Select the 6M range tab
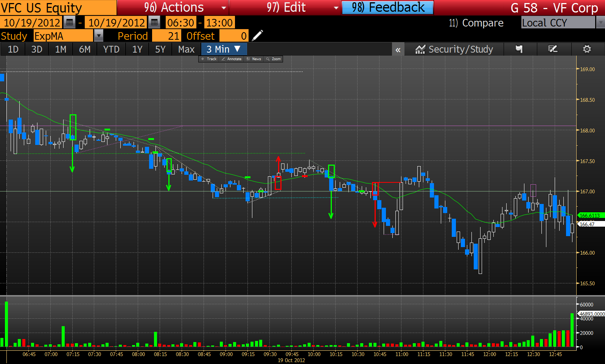Image resolution: width=605 pixels, height=364 pixels. [x=85, y=50]
